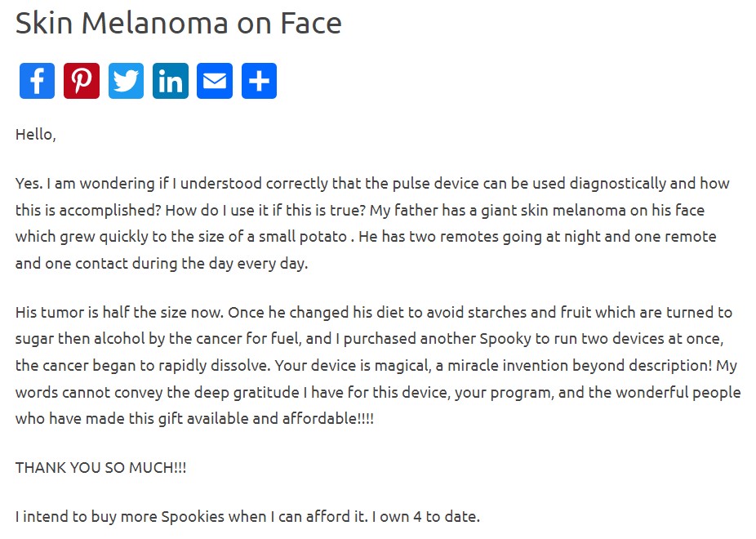Share the testimonial on LinkedIn
The height and width of the screenshot is (539, 756).
click(171, 81)
